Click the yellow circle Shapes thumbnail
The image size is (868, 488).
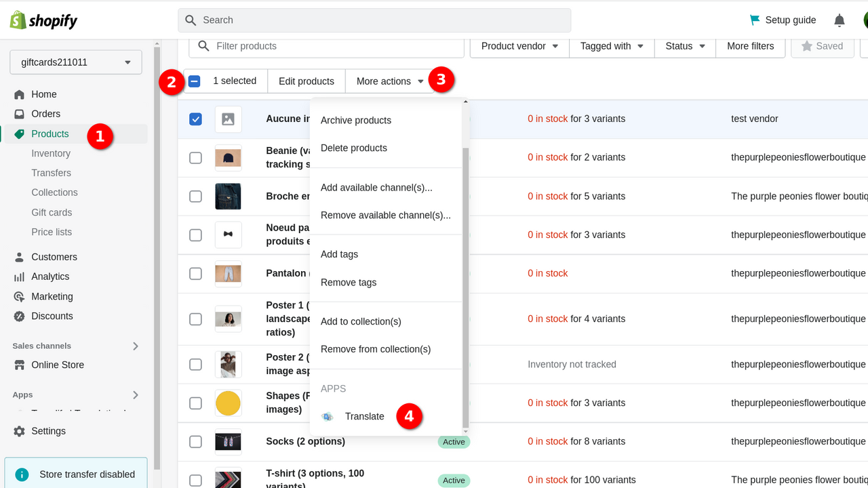tap(229, 403)
